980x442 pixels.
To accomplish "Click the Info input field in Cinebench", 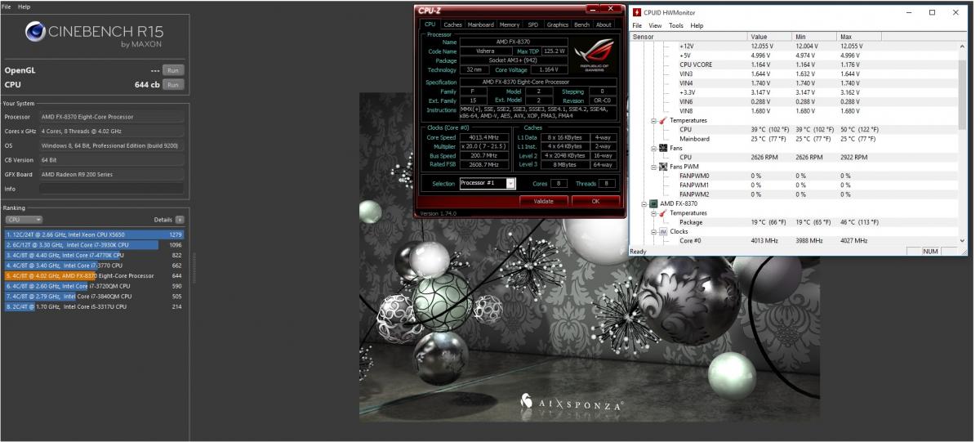I will (111, 189).
